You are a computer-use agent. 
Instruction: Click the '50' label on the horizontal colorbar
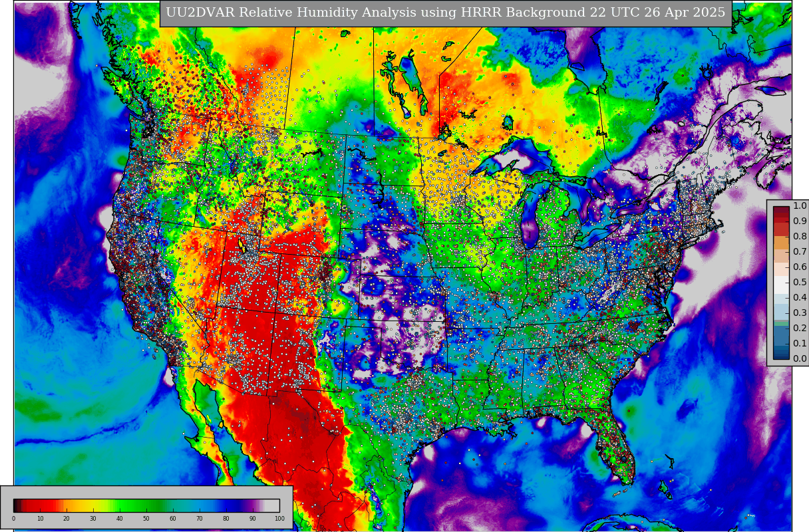tap(146, 519)
